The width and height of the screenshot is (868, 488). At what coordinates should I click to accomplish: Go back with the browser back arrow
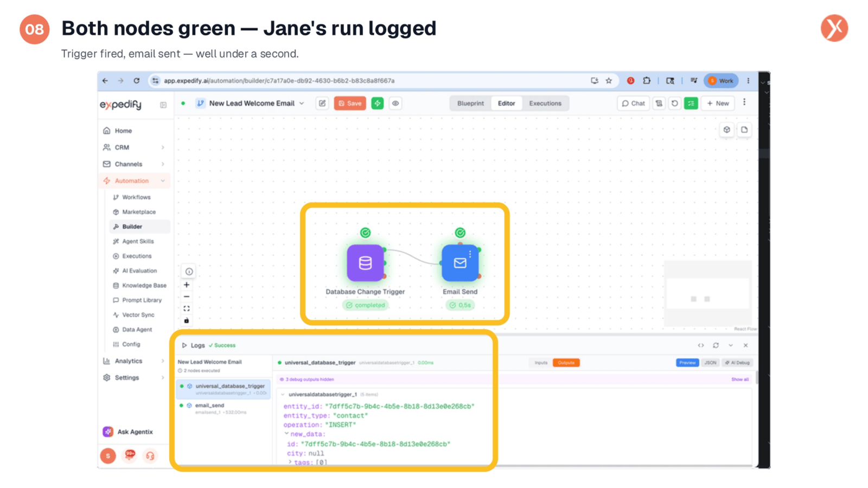[x=105, y=81]
